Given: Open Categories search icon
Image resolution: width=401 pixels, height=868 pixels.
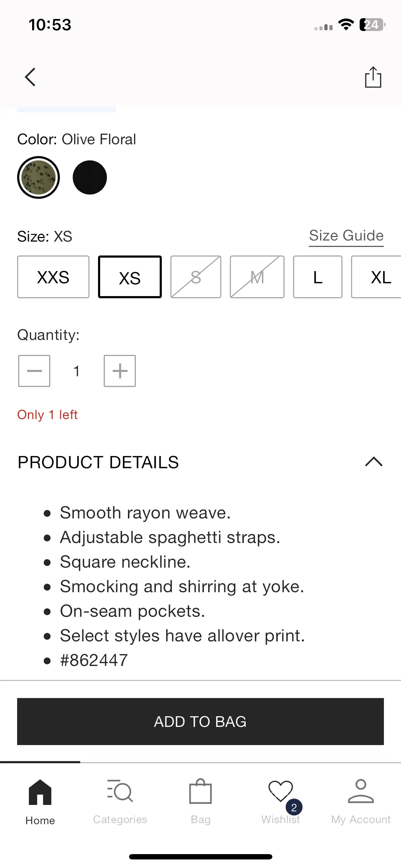Looking at the screenshot, I should (x=120, y=791).
